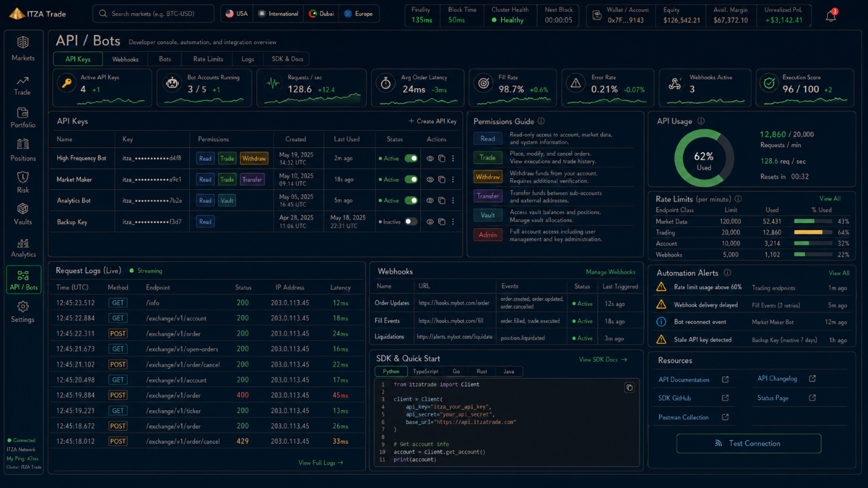The image size is (868, 488).
Task: Open Settings in the sidebar
Action: pyautogui.click(x=23, y=312)
